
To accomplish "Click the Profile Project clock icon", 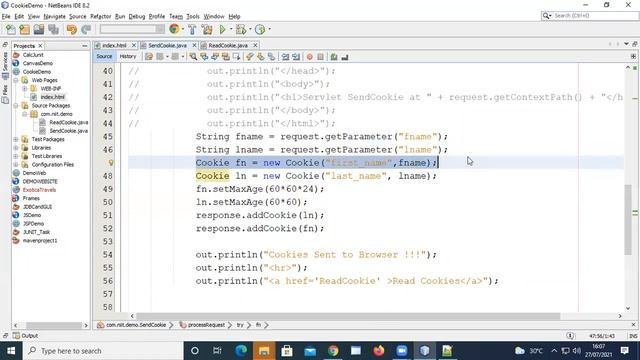I will pyautogui.click(x=260, y=29).
